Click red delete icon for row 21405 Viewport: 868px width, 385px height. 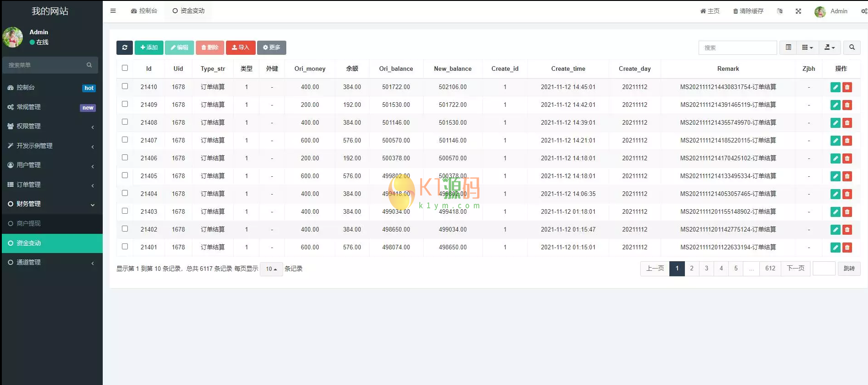click(x=847, y=176)
